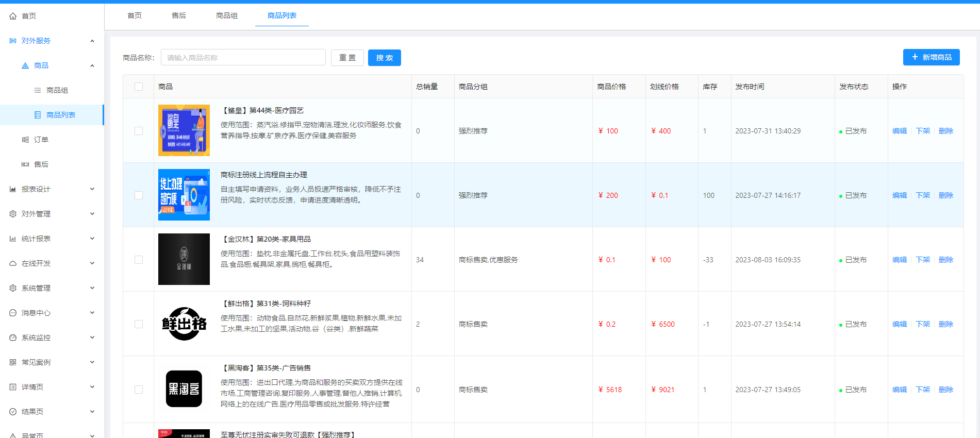This screenshot has width=980, height=438.
Task: Click 下架 for 商标注册线上流程自主办理
Action: click(x=923, y=195)
